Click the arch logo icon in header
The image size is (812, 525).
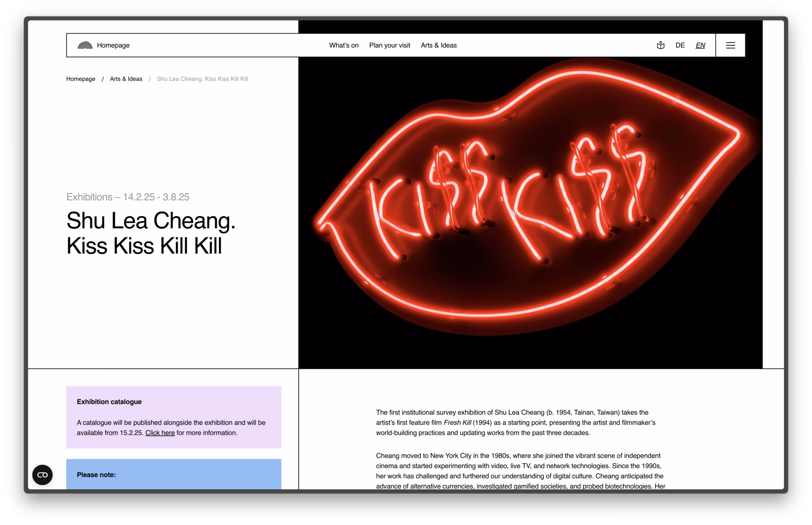[85, 45]
